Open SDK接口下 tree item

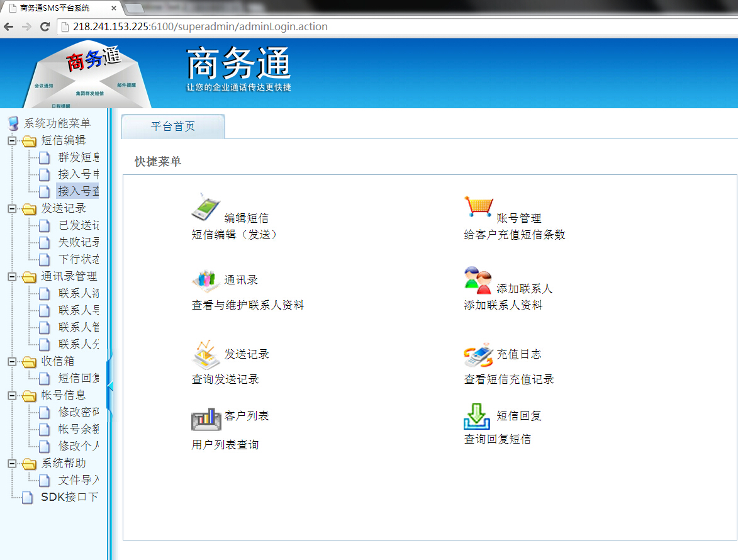(x=70, y=497)
